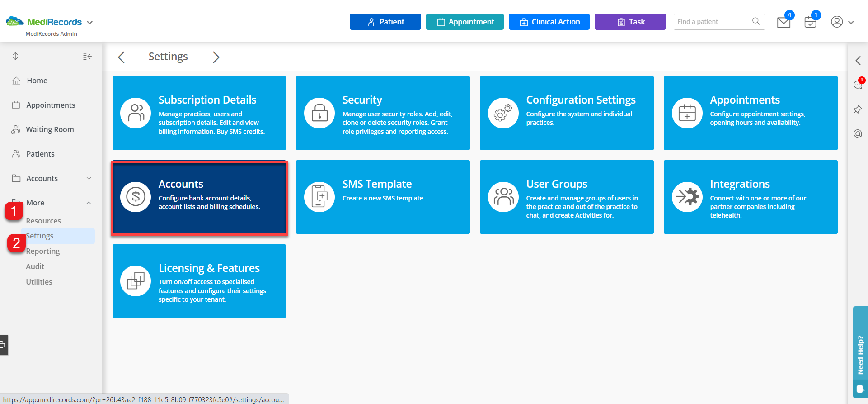Click the mentions @ icon on right panel
868x404 pixels.
(x=858, y=133)
